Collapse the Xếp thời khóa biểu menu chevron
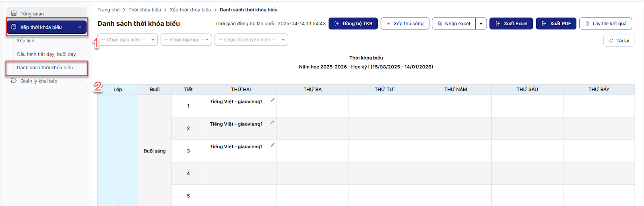 point(80,27)
